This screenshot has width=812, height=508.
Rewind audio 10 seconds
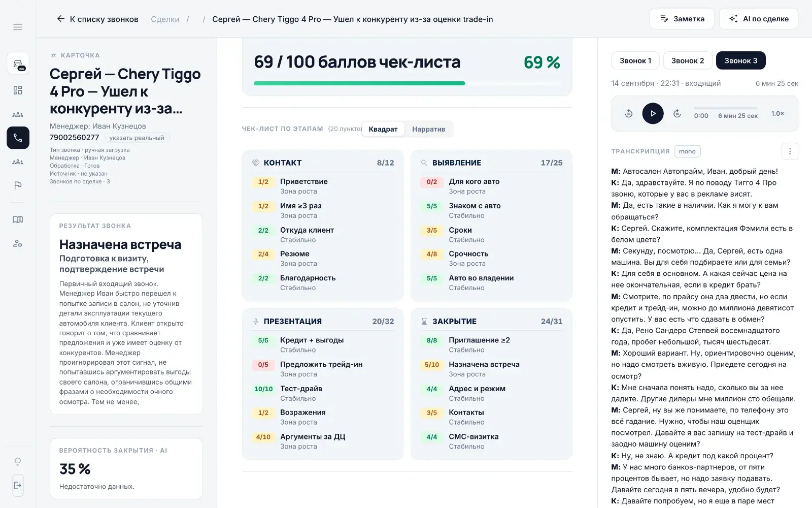[x=629, y=114]
